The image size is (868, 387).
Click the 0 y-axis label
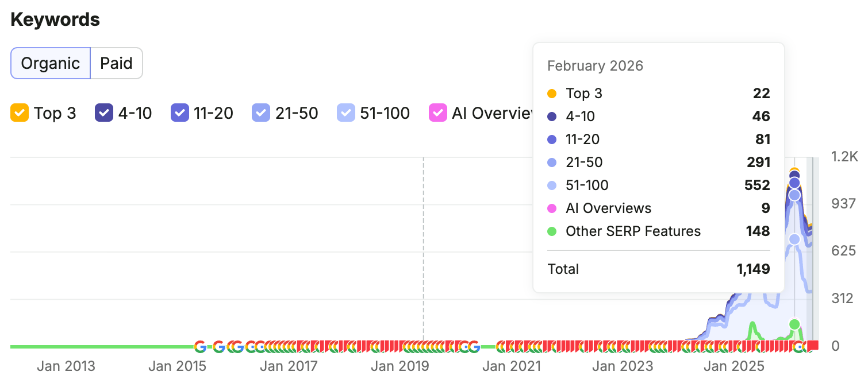(835, 346)
